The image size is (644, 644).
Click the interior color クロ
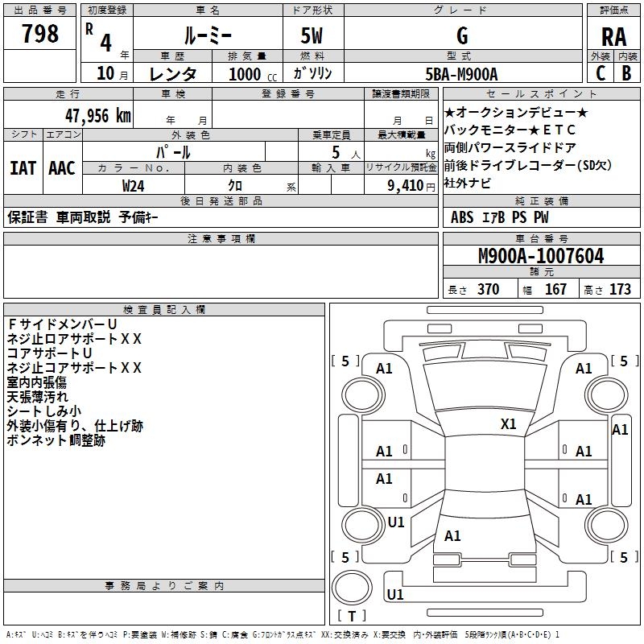tap(235, 186)
